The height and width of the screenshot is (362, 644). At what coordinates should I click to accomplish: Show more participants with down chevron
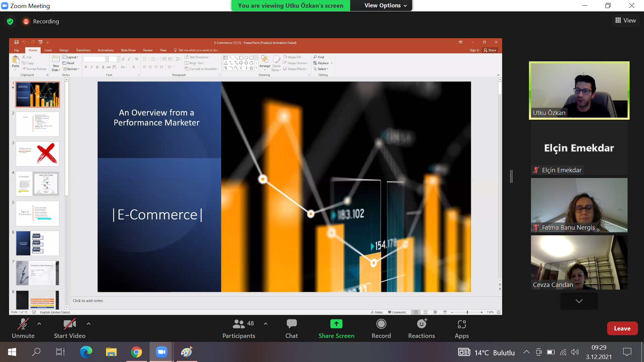pos(579,301)
